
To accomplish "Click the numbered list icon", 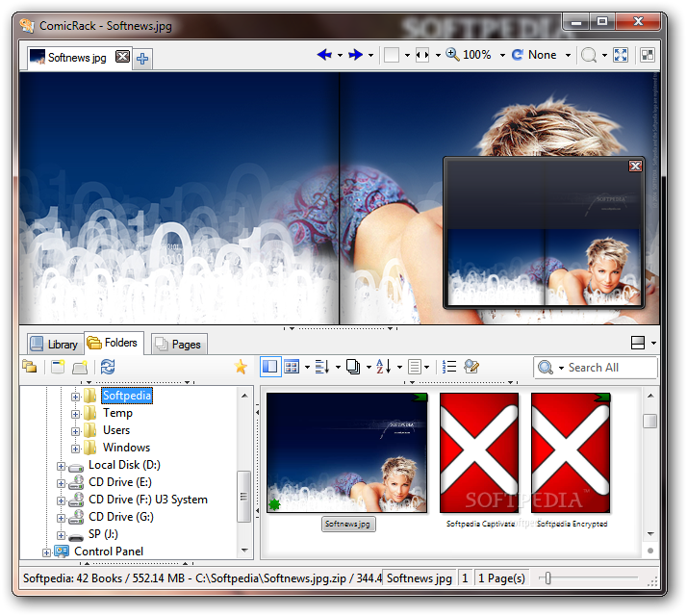I will 449,367.
